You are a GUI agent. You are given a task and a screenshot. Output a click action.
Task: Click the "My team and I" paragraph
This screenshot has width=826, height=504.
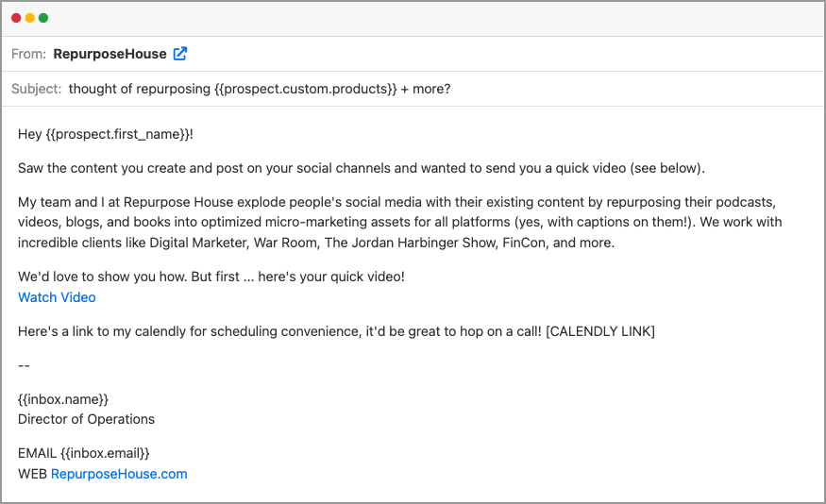pos(396,223)
